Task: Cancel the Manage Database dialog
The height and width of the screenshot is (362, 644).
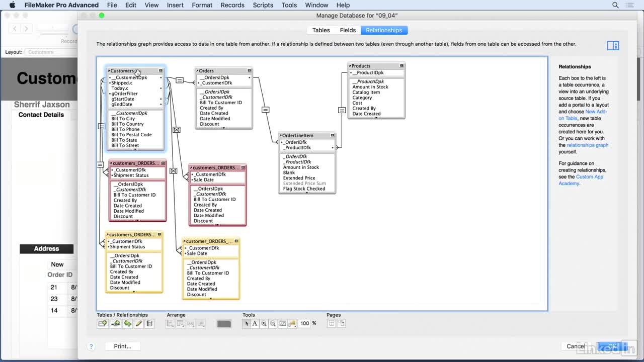Action: point(576,346)
